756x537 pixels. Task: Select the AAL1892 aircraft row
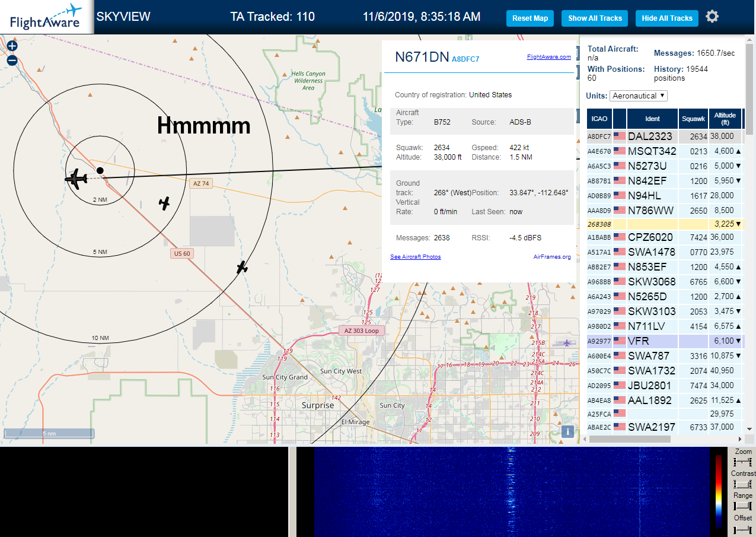tap(665, 400)
